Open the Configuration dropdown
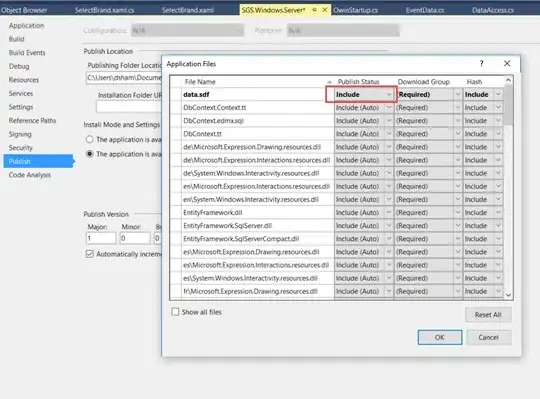 pyautogui.click(x=187, y=31)
